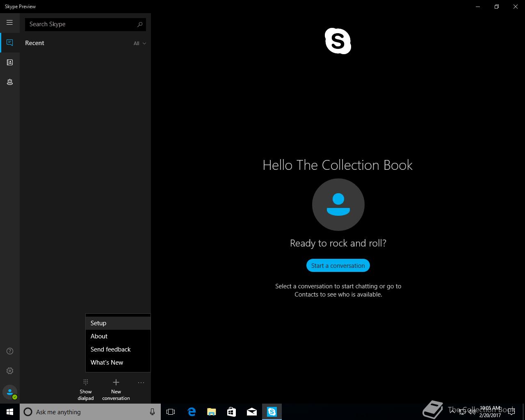Screen dimensions: 525x420
Task: Select About from the menu
Action: (x=118, y=336)
